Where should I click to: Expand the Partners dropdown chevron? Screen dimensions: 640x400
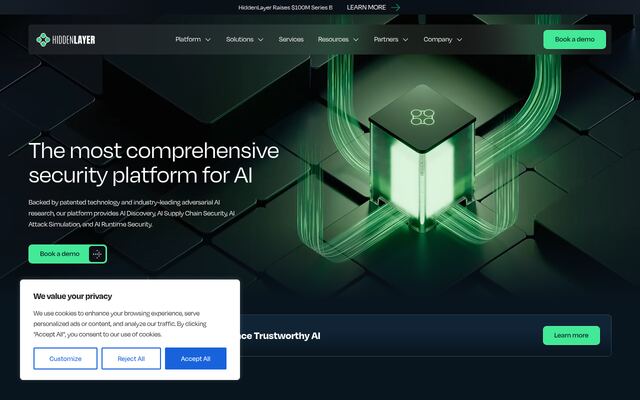(x=405, y=40)
